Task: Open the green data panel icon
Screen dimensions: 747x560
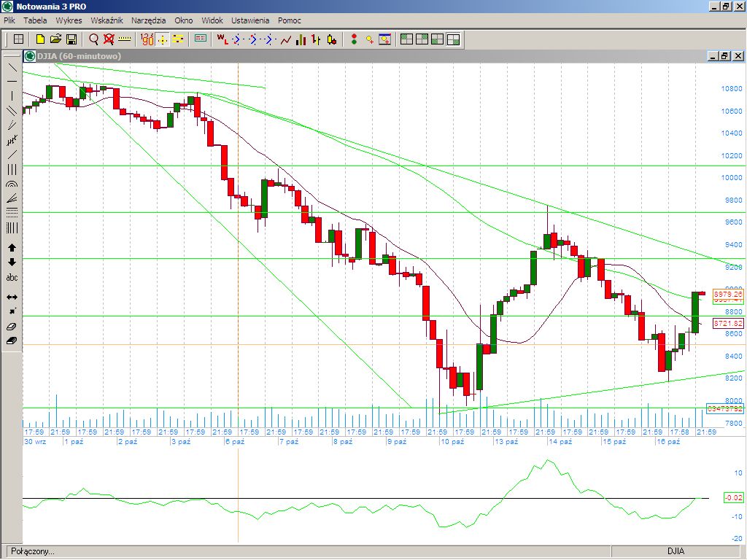Action: pos(201,39)
